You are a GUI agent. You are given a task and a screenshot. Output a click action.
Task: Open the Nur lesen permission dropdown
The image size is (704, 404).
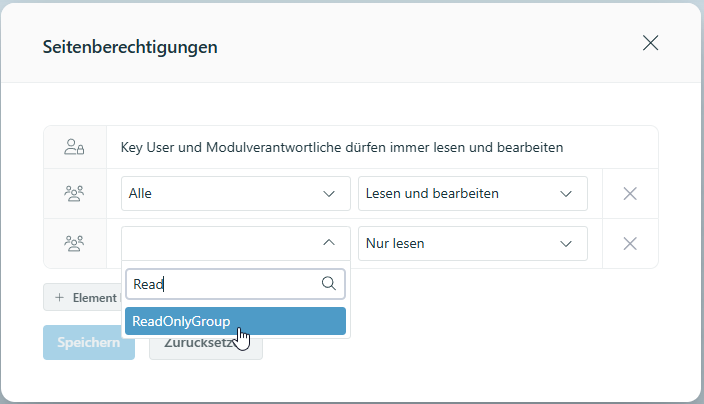point(473,243)
